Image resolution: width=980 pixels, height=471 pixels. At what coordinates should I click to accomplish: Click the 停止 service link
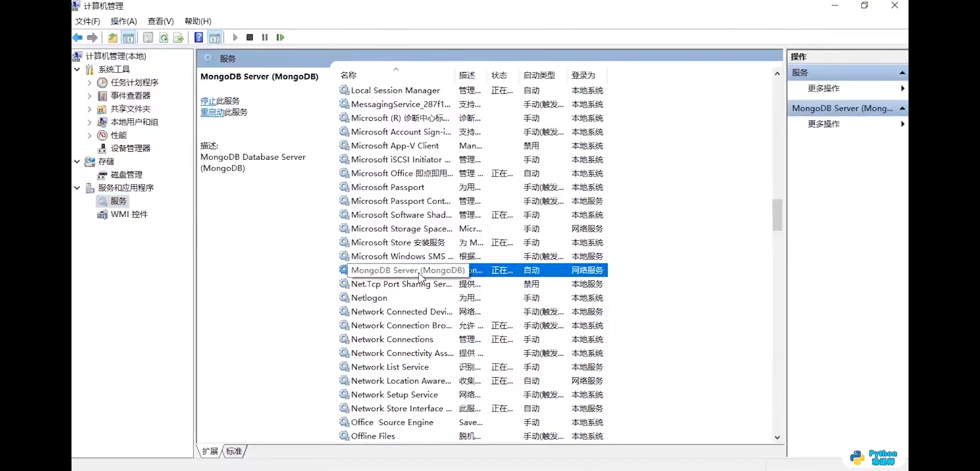coord(208,101)
